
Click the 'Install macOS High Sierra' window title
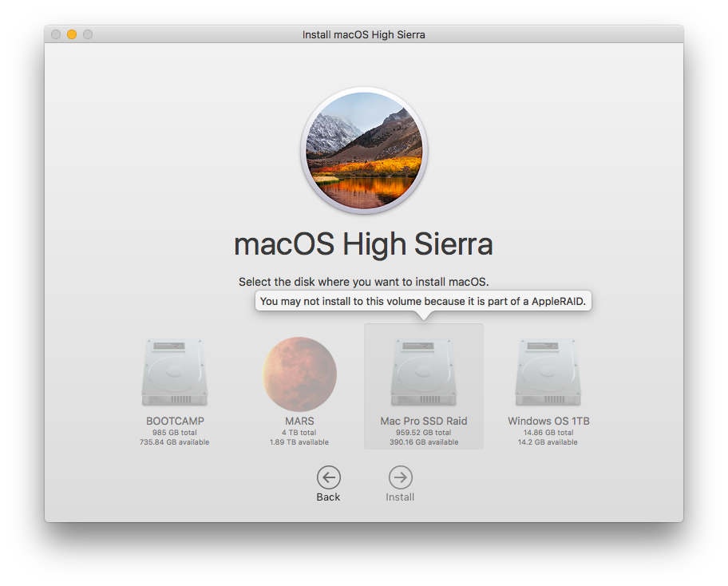coord(363,35)
